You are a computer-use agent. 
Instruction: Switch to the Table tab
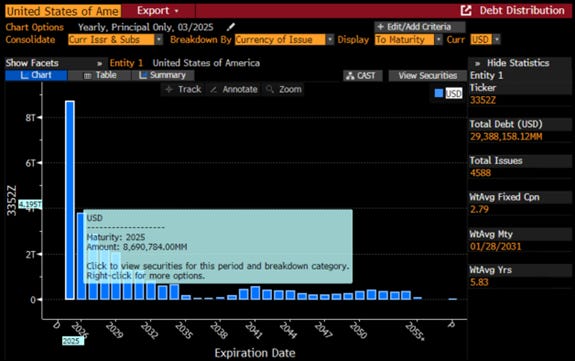click(x=99, y=75)
